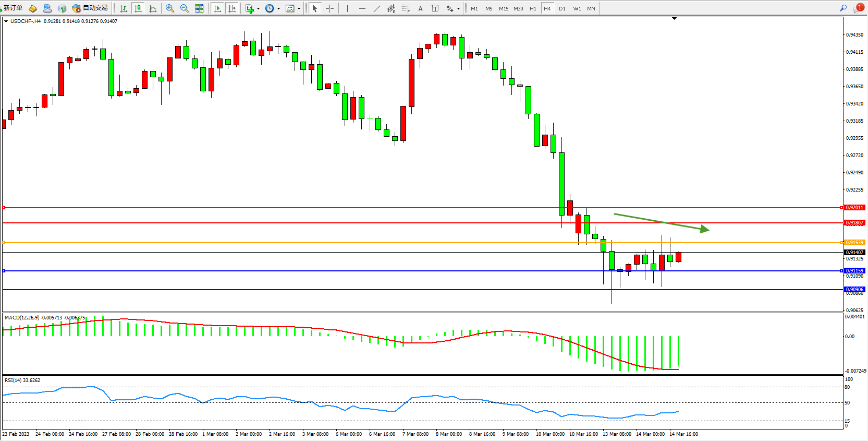Toggle the Chart Shift button
Screen dimensions: 868x441
click(x=232, y=8)
